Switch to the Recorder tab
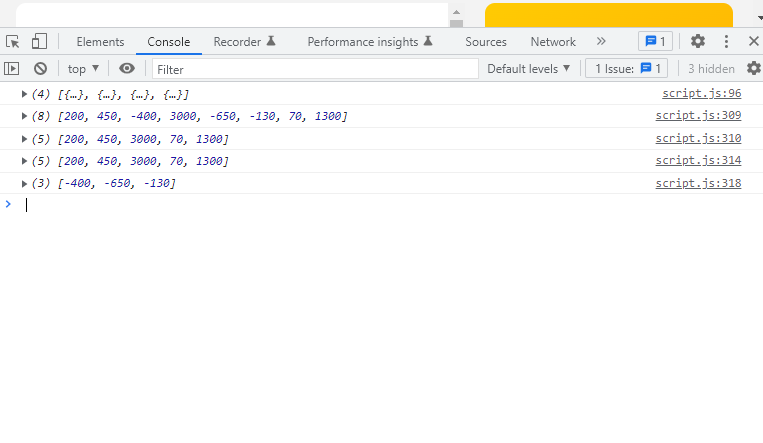763x443 pixels. tap(245, 42)
